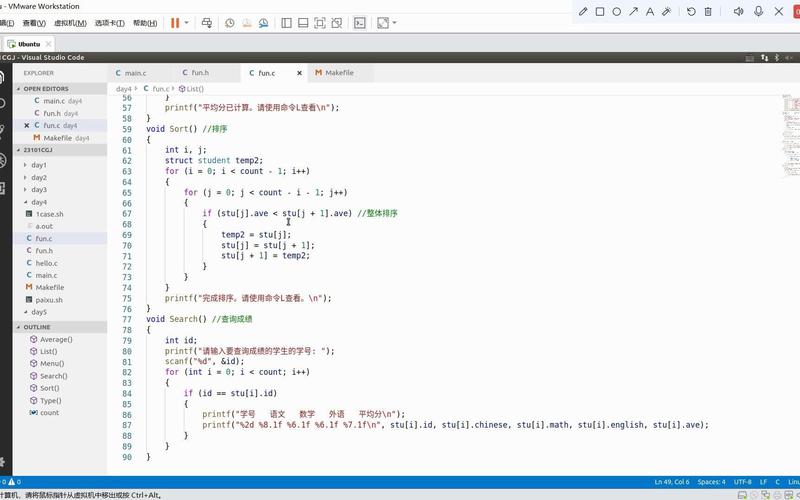Image resolution: width=800 pixels, height=500 pixels.
Task: Toggle the speaker audio icon
Action: (738, 11)
